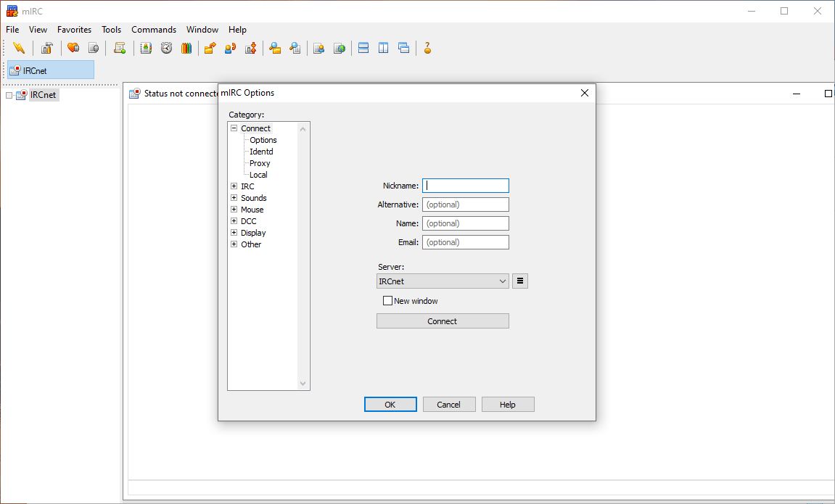Image resolution: width=835 pixels, height=504 pixels.
Task: Click into the Nickname input field
Action: pyautogui.click(x=466, y=186)
